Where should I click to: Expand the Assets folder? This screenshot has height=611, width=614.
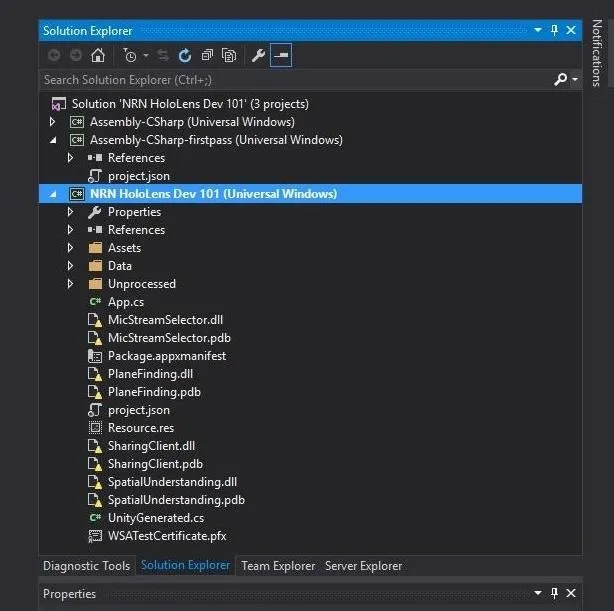(x=70, y=248)
